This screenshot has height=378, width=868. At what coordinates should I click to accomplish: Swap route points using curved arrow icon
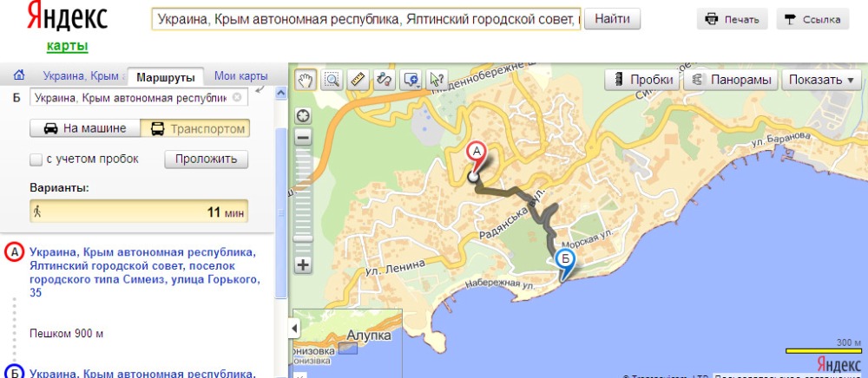tap(260, 89)
